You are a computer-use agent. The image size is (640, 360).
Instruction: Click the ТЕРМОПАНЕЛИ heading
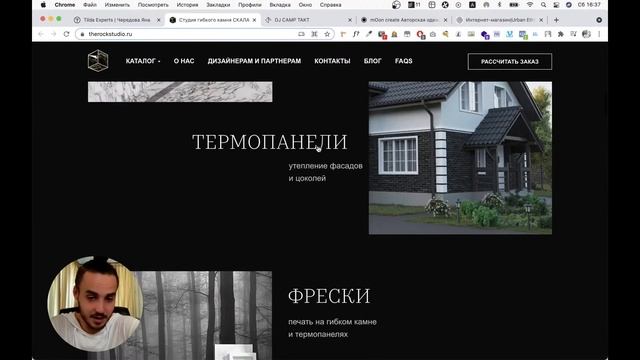[269, 142]
